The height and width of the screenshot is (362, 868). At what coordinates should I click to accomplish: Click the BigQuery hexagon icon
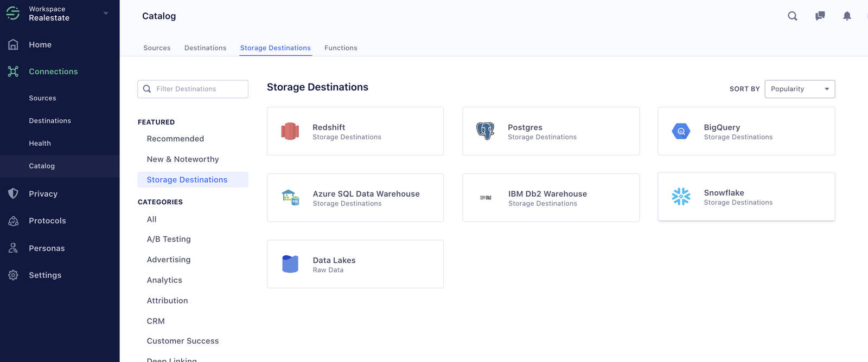pos(681,131)
